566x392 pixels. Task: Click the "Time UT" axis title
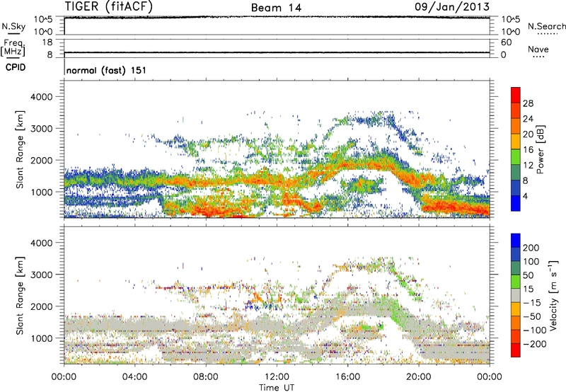pos(277,388)
